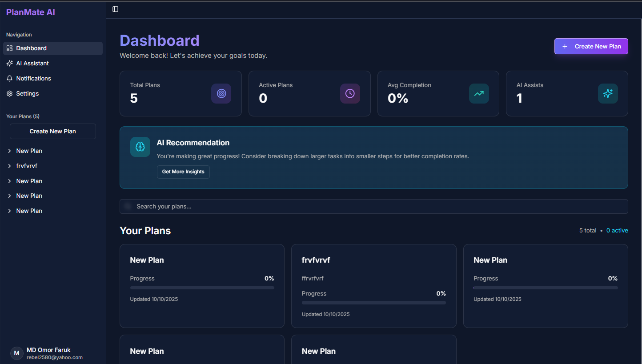Open the MD Omor Faruk user profile
Screen dimensions: 642x364
(48, 353)
